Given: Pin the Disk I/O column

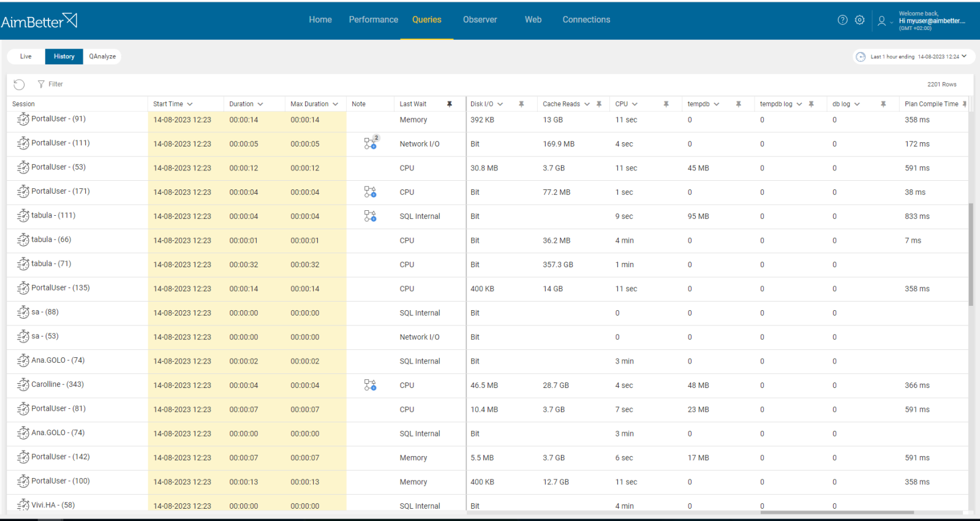Looking at the screenshot, I should click(x=521, y=104).
